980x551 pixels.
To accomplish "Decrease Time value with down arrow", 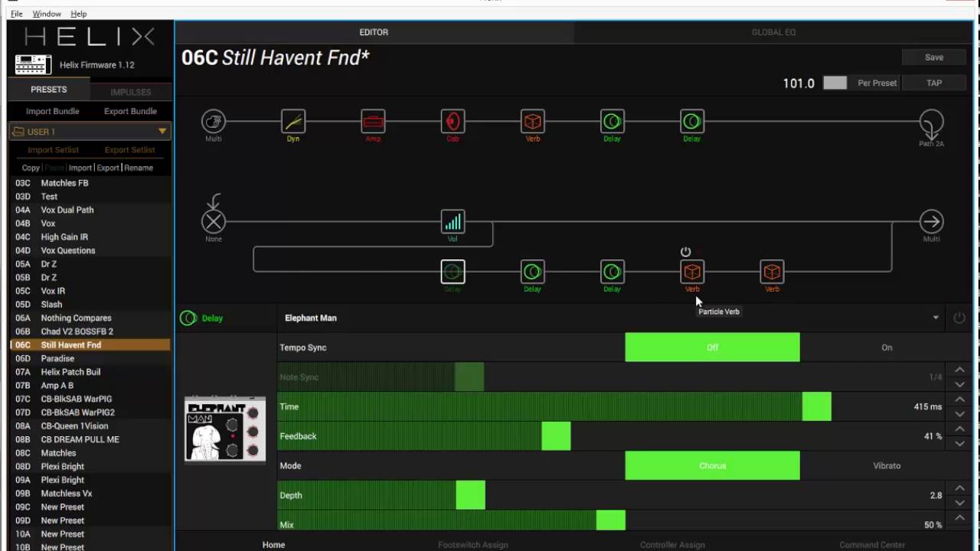I will (960, 414).
